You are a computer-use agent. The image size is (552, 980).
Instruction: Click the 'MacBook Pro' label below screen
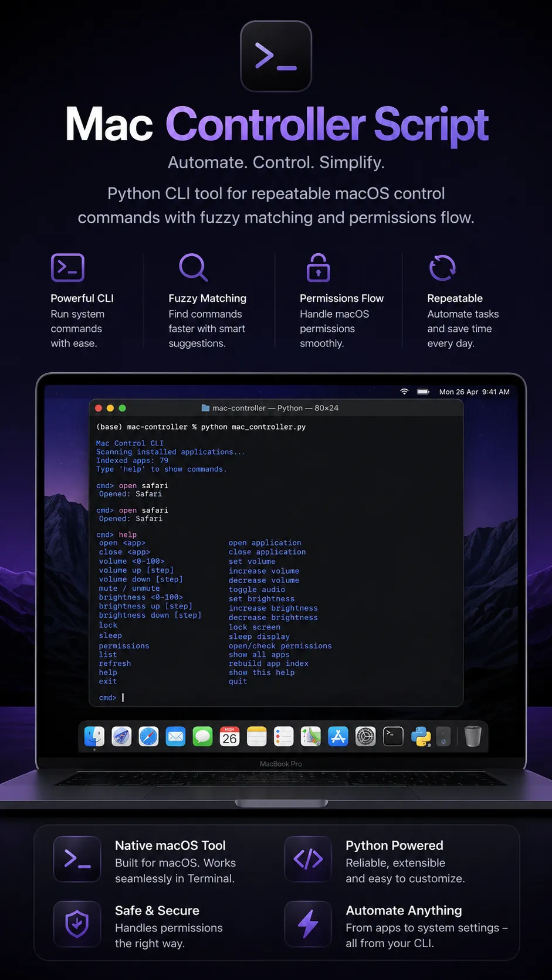point(281,764)
